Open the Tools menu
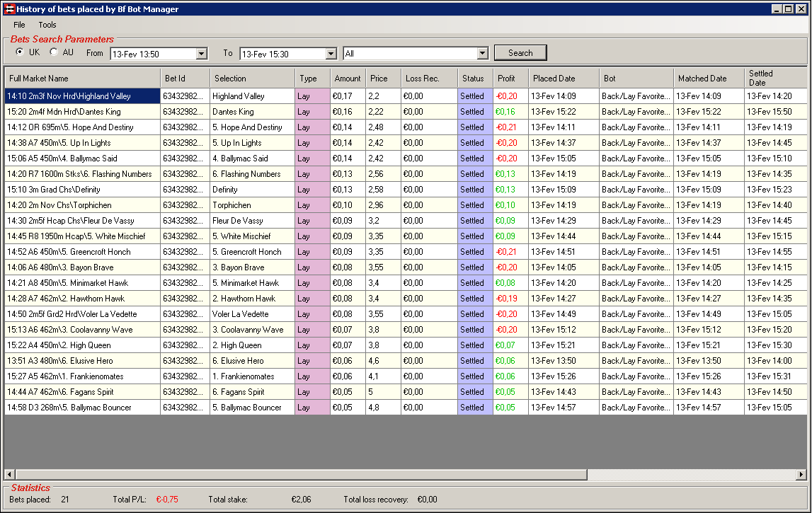812x513 pixels. point(47,25)
